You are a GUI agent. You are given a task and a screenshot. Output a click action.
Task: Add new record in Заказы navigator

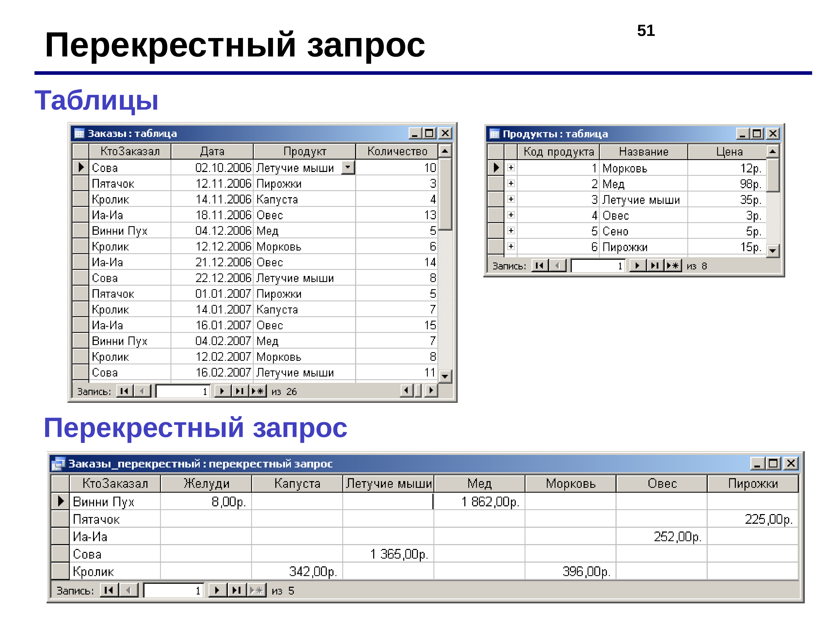coord(257,391)
